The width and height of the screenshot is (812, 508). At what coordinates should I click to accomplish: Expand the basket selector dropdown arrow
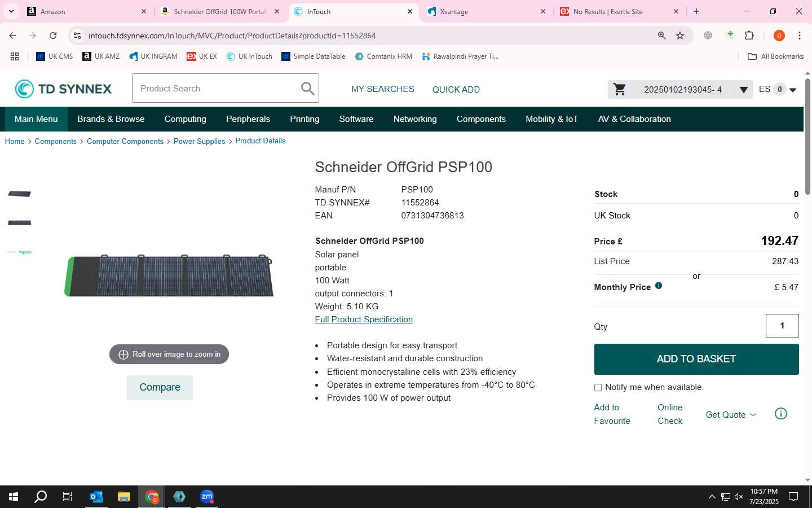[x=743, y=90]
